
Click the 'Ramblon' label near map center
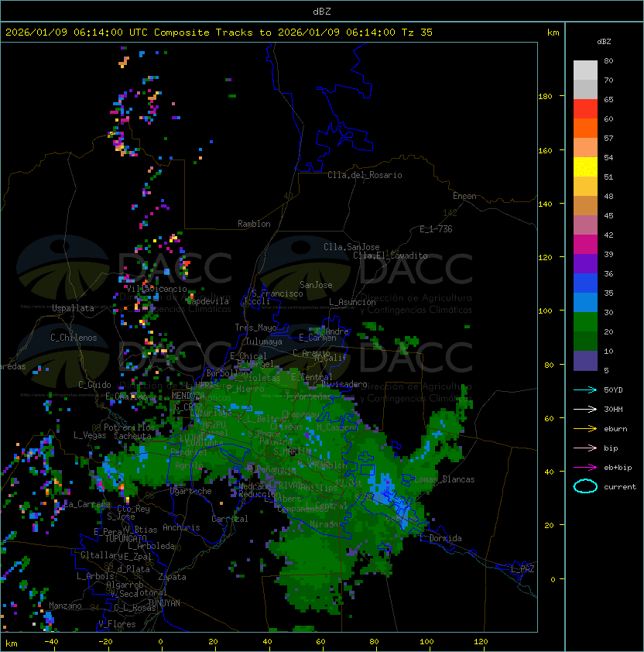click(x=254, y=224)
